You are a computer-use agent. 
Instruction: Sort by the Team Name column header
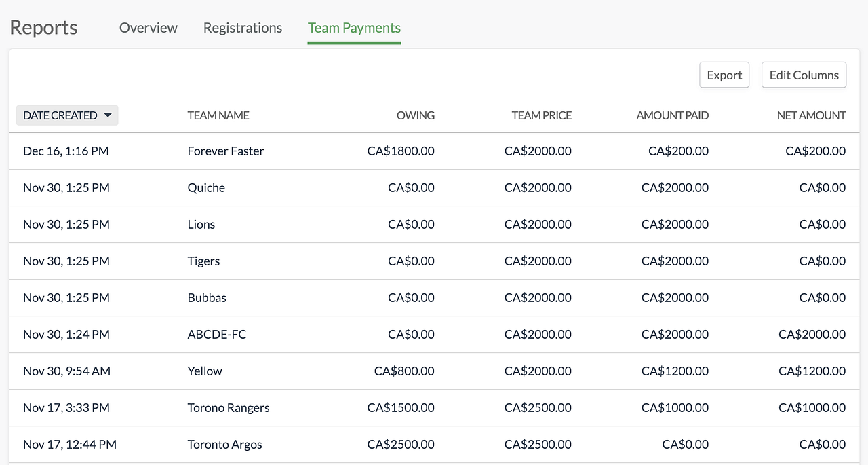coord(218,115)
